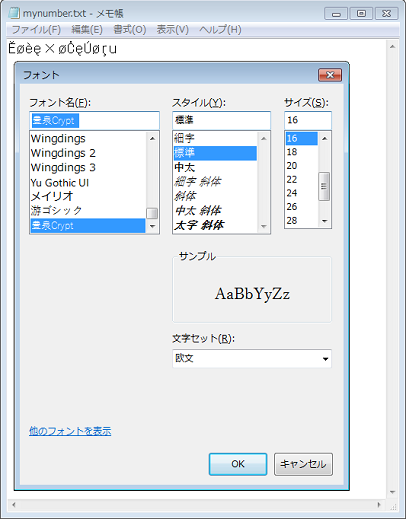This screenshot has width=406, height=519.
Task: Open the 書式(O) menu
Action: coord(130,30)
